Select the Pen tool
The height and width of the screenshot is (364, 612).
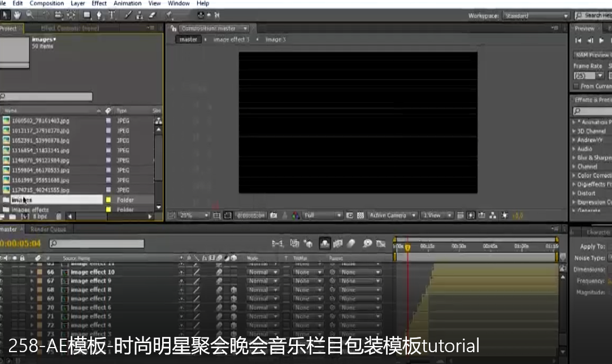[99, 15]
